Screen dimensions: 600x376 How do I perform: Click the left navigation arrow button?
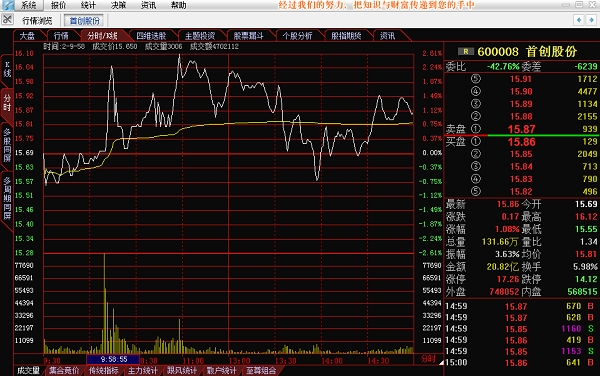pyautogui.click(x=579, y=20)
